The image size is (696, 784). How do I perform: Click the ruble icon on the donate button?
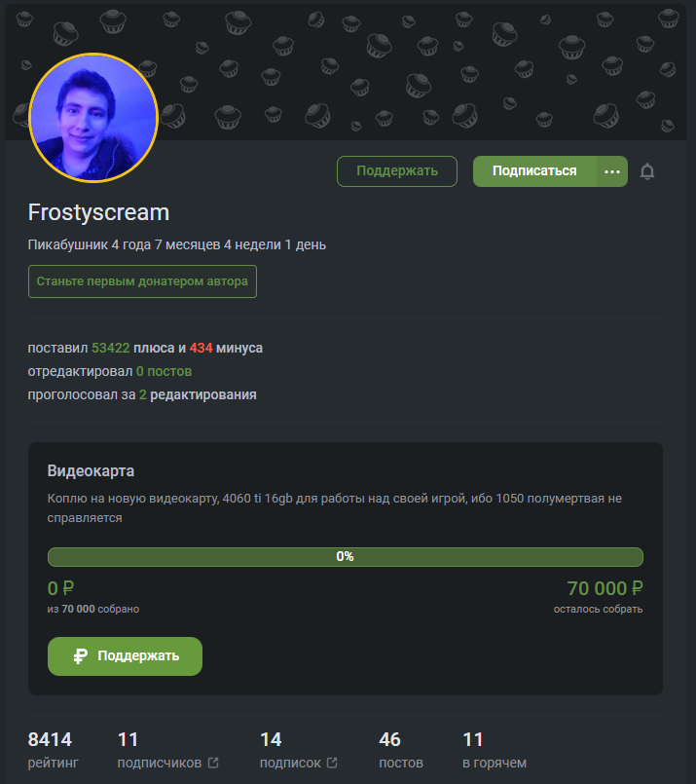(81, 656)
